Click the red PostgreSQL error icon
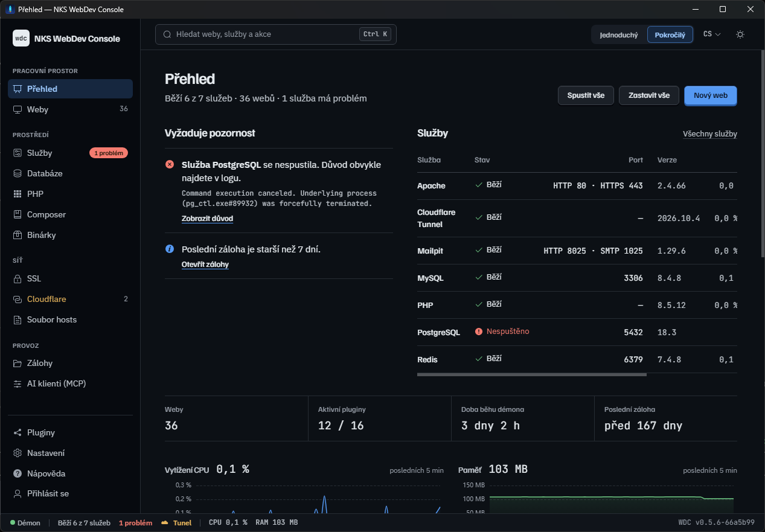This screenshot has width=765, height=532. tap(170, 164)
